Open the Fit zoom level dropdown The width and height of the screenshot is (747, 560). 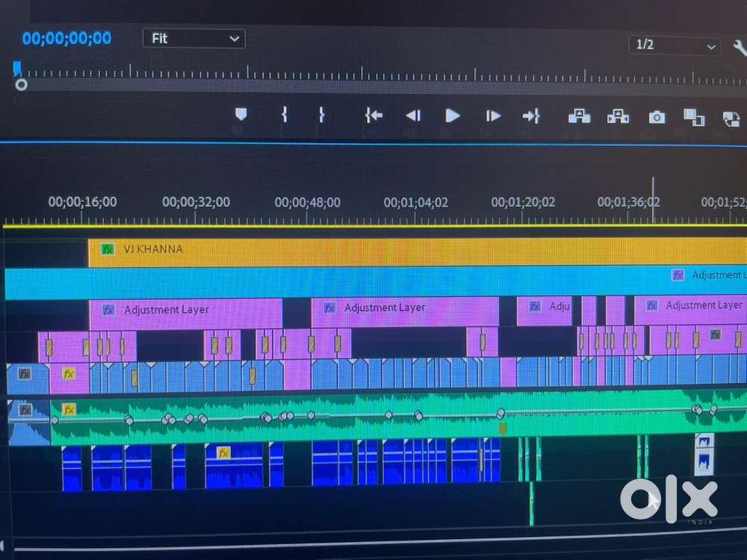193,38
